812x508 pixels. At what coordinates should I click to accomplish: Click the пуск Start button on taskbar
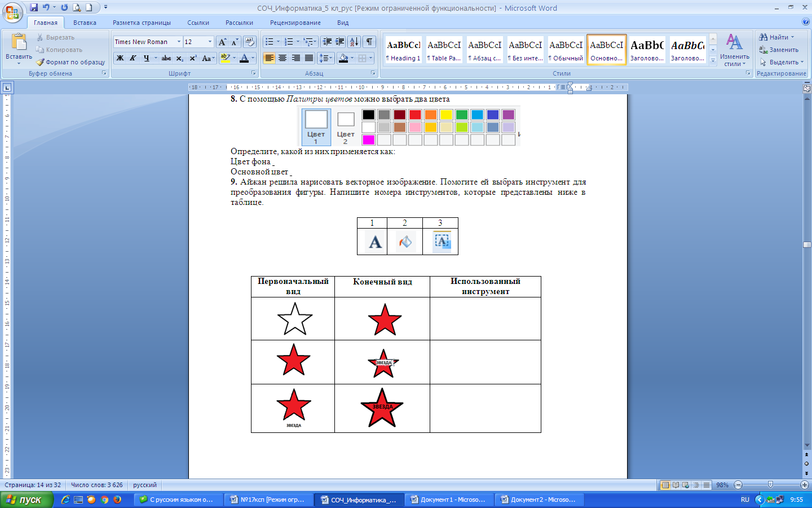[26, 500]
